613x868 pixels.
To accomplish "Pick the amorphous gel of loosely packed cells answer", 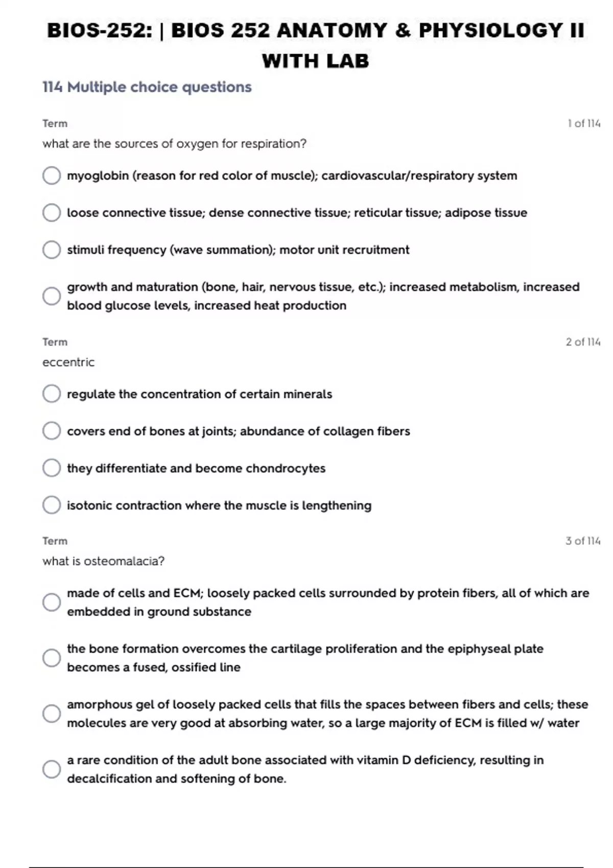I will [52, 714].
